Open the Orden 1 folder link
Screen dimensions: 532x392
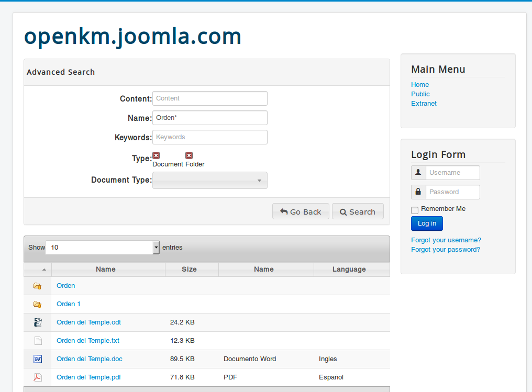[x=69, y=304]
